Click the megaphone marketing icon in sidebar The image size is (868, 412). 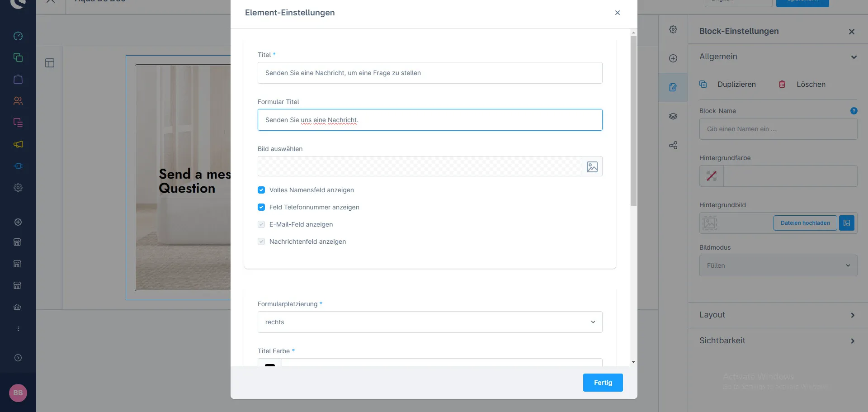(x=18, y=144)
